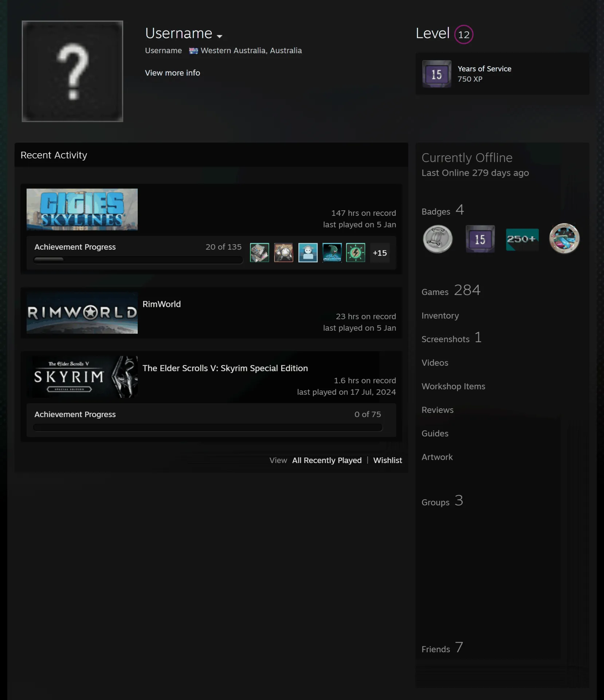This screenshot has width=604, height=700.
Task: Click the 250+ game collector badge
Action: (x=522, y=239)
